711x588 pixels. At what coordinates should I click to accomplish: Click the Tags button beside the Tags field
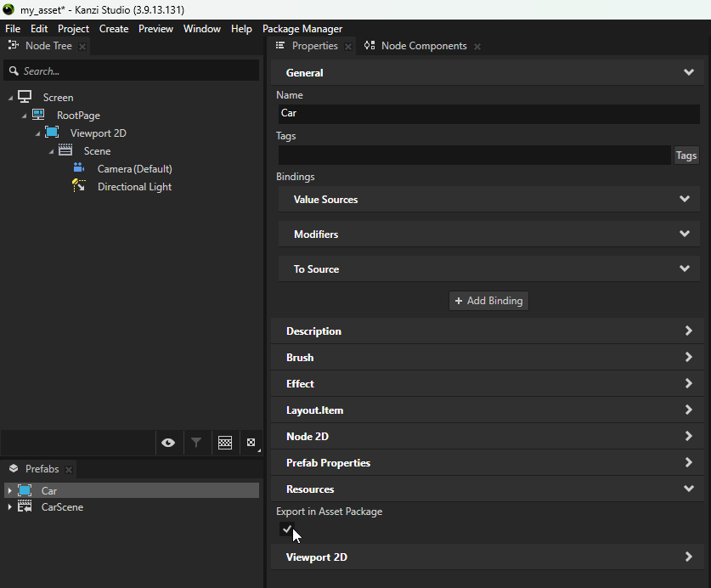point(686,155)
